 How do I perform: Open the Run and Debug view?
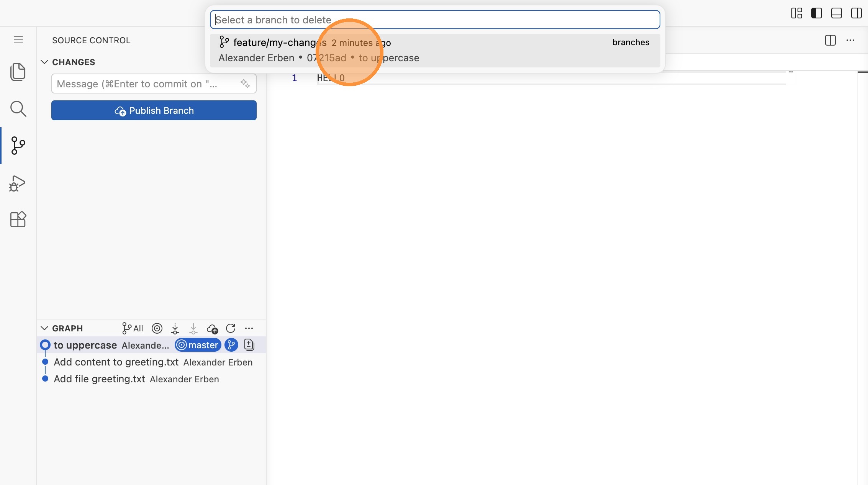pyautogui.click(x=18, y=183)
